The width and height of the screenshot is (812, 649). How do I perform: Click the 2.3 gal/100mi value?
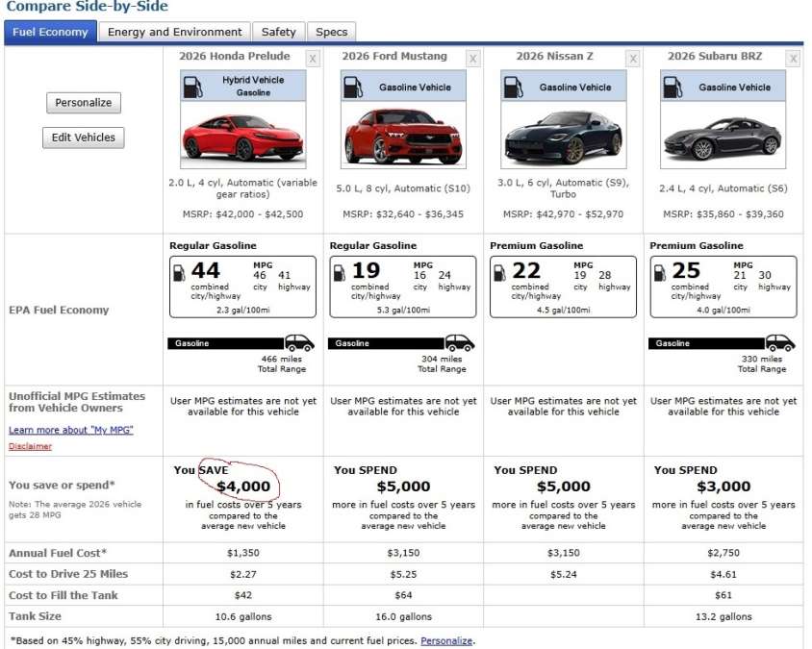point(242,310)
